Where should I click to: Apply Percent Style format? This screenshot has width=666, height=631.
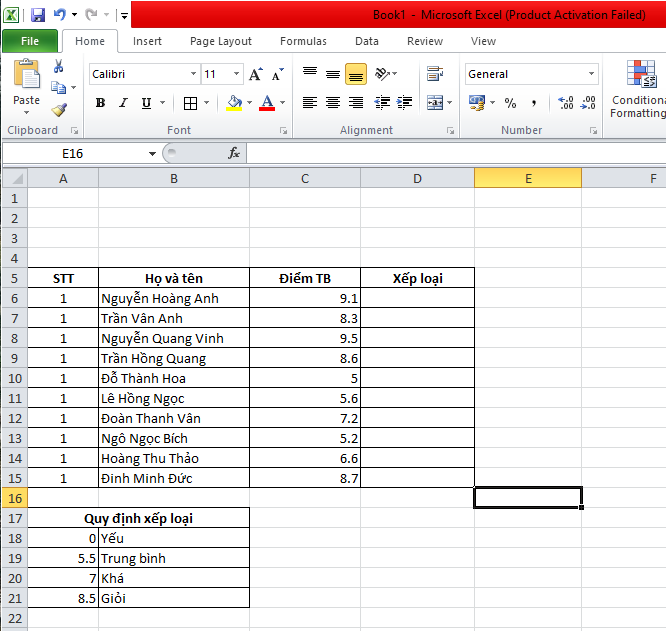point(511,103)
